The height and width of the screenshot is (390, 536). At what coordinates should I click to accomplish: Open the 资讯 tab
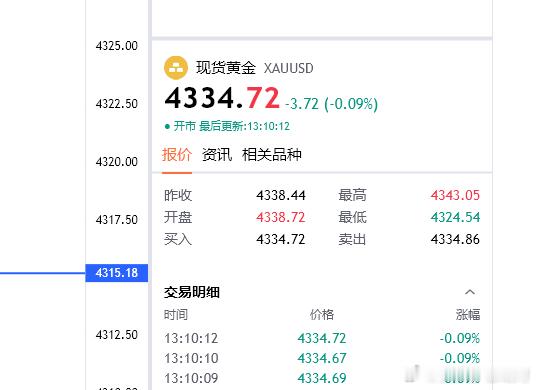click(x=217, y=155)
